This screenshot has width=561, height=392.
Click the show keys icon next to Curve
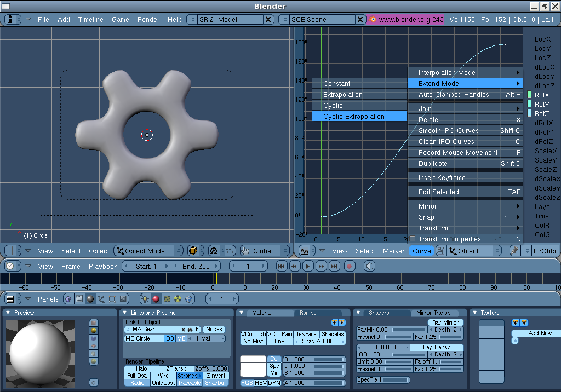(440, 251)
